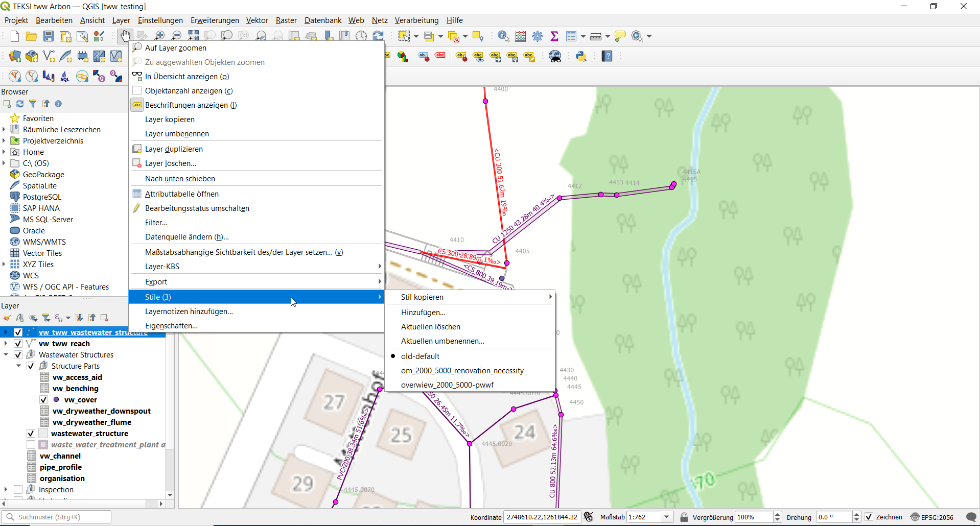980x526 pixels.
Task: Click the Zoom In magnifier tool
Action: (159, 36)
